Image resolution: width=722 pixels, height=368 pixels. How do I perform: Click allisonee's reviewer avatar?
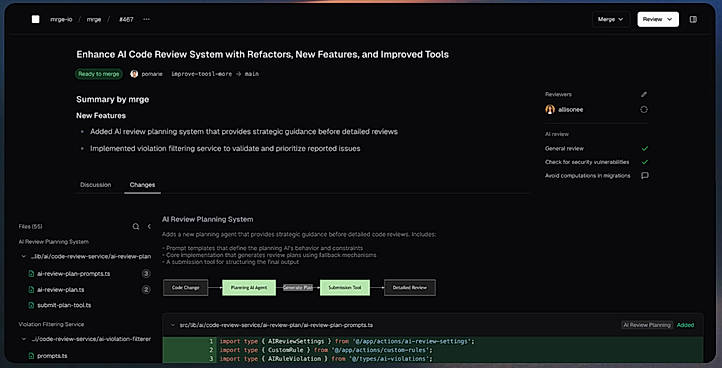coord(550,110)
